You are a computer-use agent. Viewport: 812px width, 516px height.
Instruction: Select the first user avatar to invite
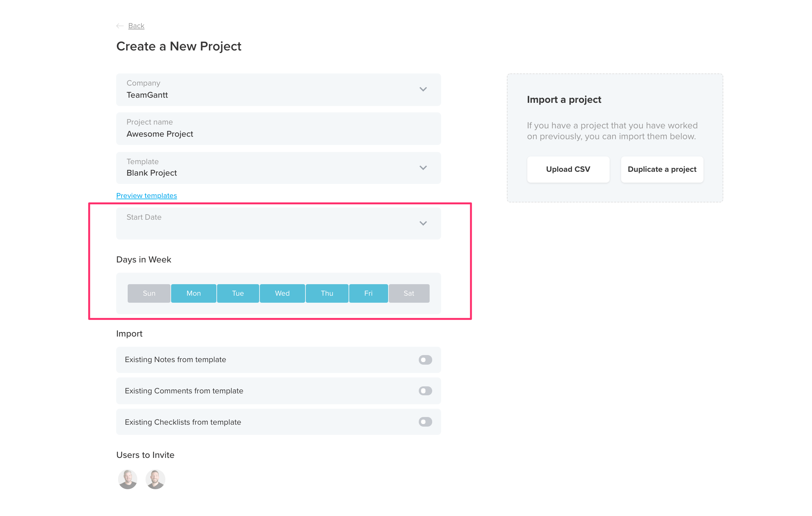coord(128,479)
